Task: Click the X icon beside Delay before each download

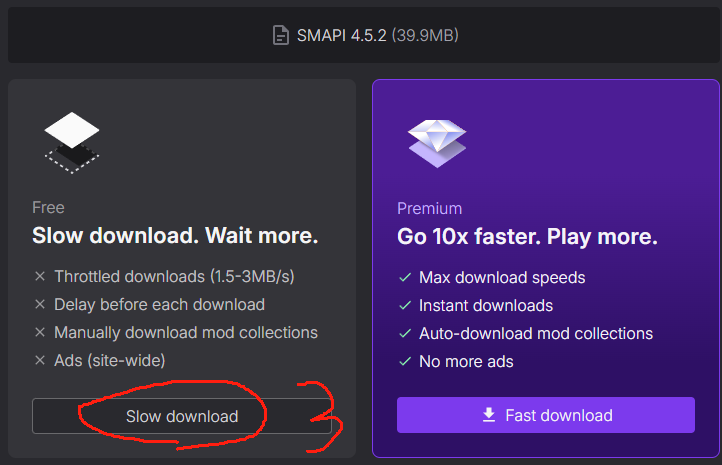Action: click(40, 304)
